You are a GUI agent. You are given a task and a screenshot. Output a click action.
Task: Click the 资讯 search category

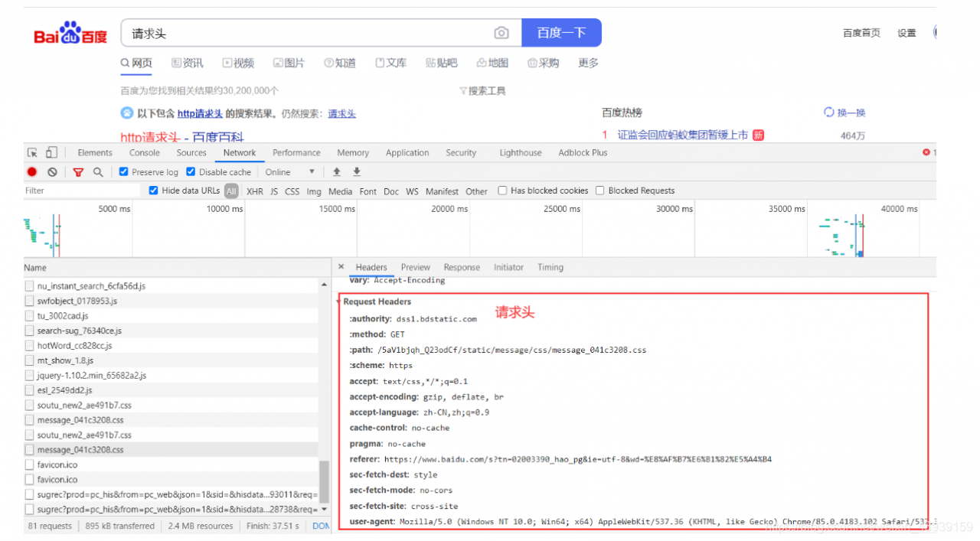pos(188,63)
